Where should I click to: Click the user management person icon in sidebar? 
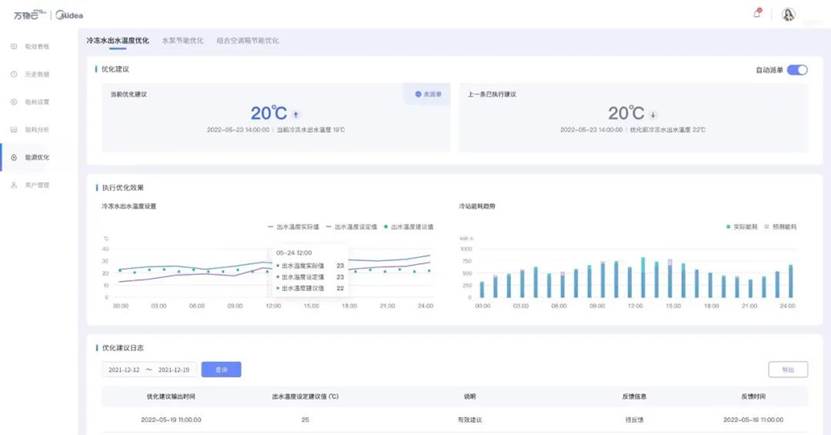(x=14, y=185)
